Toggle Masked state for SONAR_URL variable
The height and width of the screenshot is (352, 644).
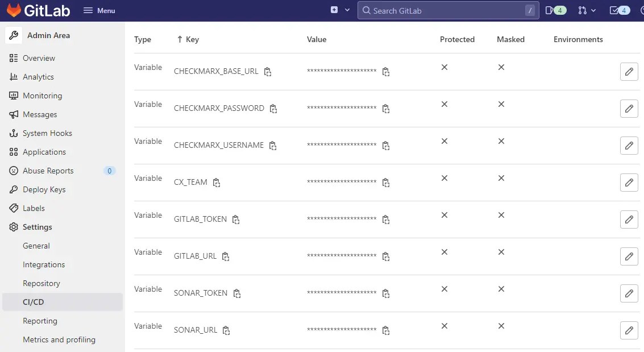pyautogui.click(x=501, y=326)
